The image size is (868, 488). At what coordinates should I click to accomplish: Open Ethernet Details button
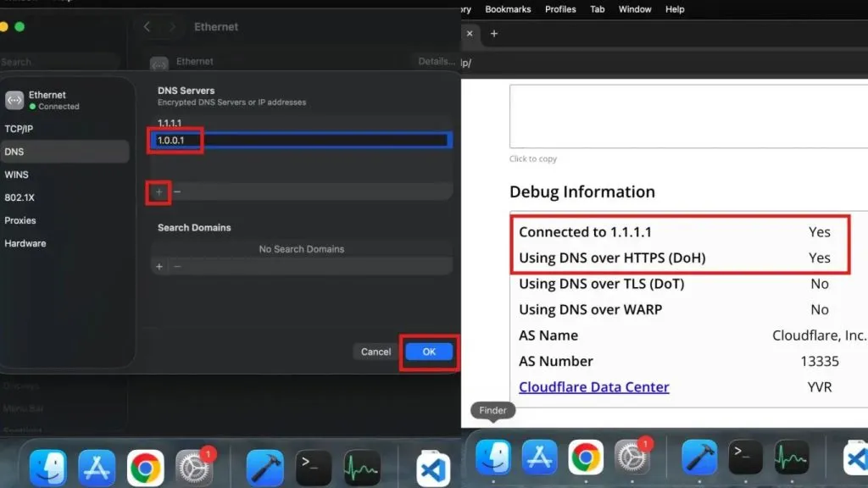point(437,61)
